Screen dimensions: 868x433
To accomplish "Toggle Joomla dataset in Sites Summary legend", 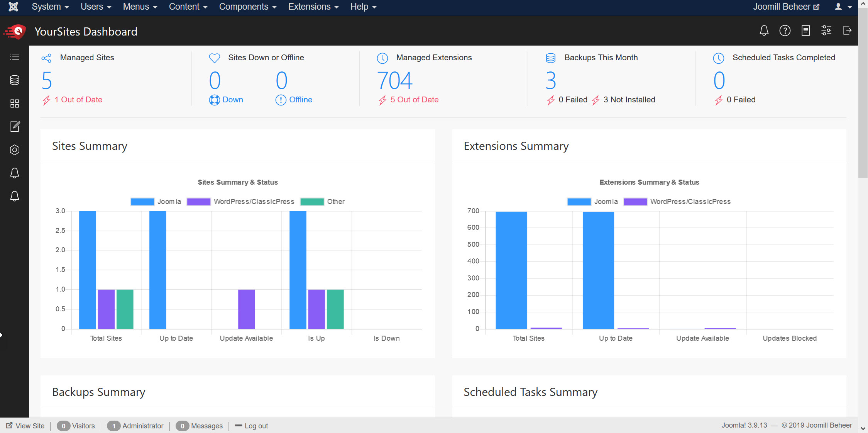I will click(156, 202).
